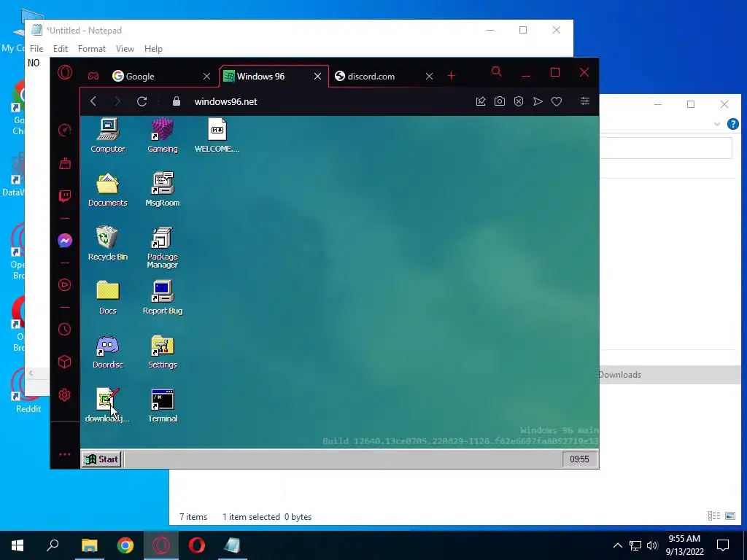Open Opera settings gear in sidebar

(x=65, y=394)
